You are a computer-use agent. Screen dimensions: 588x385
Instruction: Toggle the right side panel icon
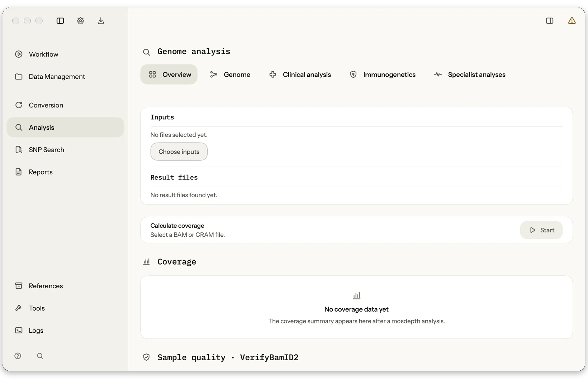(550, 21)
